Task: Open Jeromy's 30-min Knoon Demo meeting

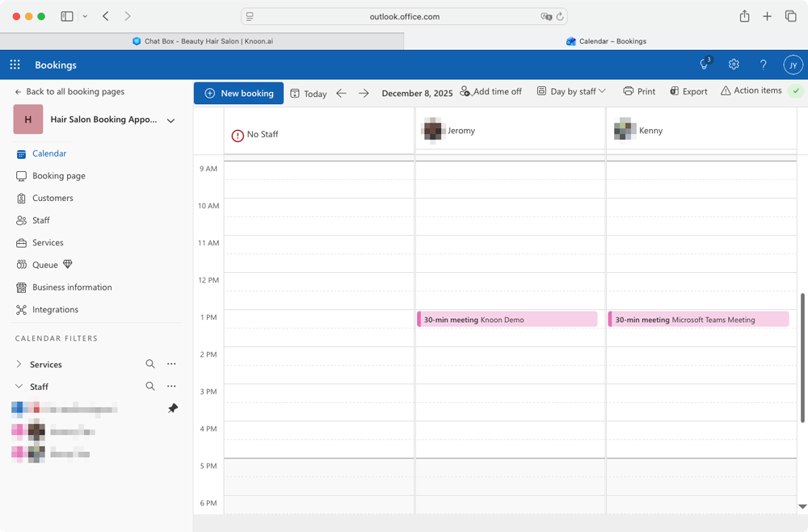Action: pyautogui.click(x=507, y=319)
